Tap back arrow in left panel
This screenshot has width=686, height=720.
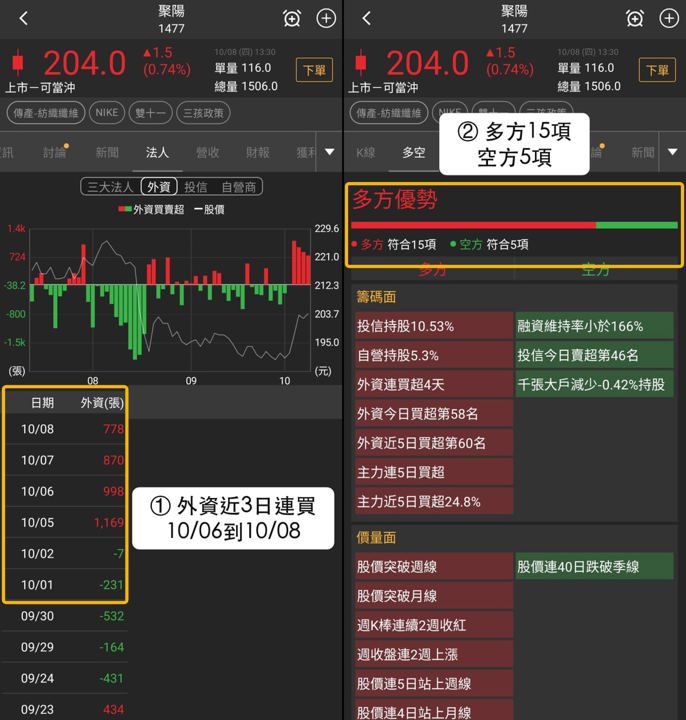point(24,18)
